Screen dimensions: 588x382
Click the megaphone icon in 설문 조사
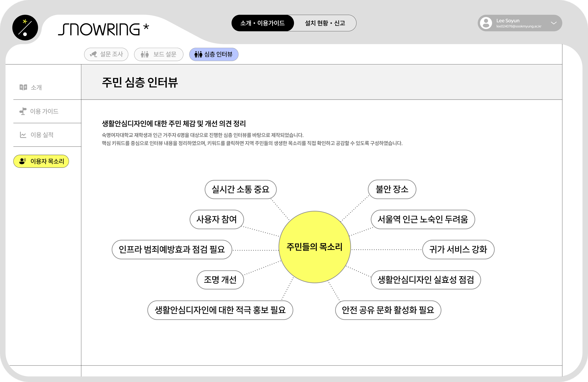tap(93, 54)
